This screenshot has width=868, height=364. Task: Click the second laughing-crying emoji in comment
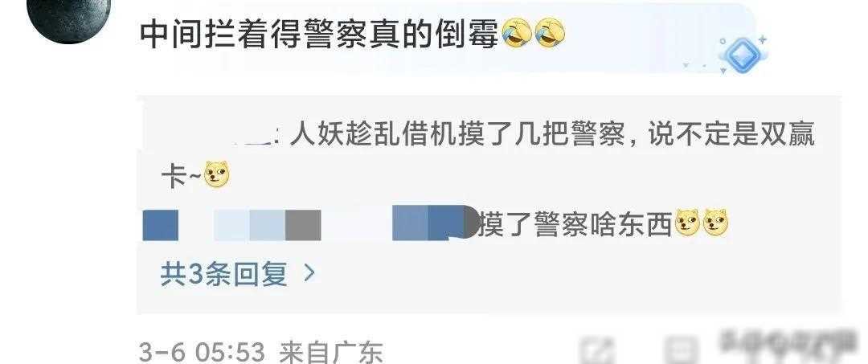point(551,33)
